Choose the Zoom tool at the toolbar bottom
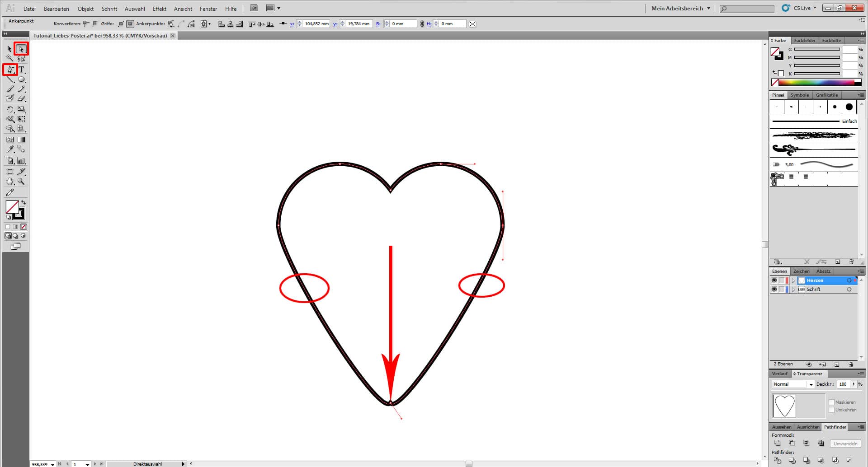The width and height of the screenshot is (868, 467). pyautogui.click(x=21, y=181)
